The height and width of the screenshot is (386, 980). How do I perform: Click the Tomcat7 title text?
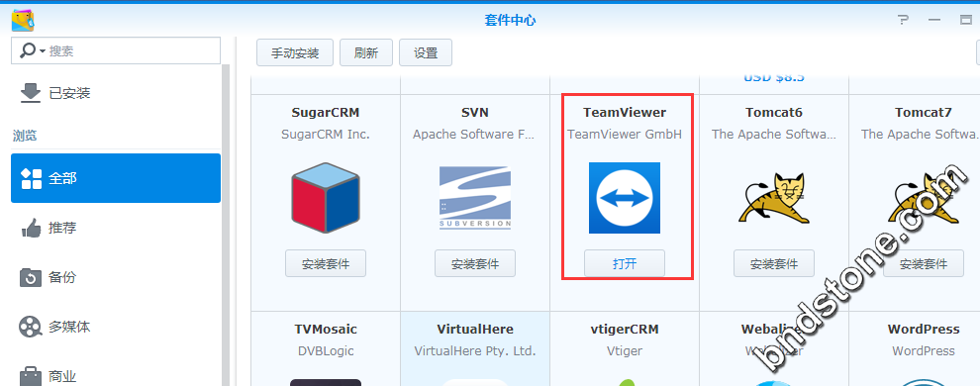(924, 113)
